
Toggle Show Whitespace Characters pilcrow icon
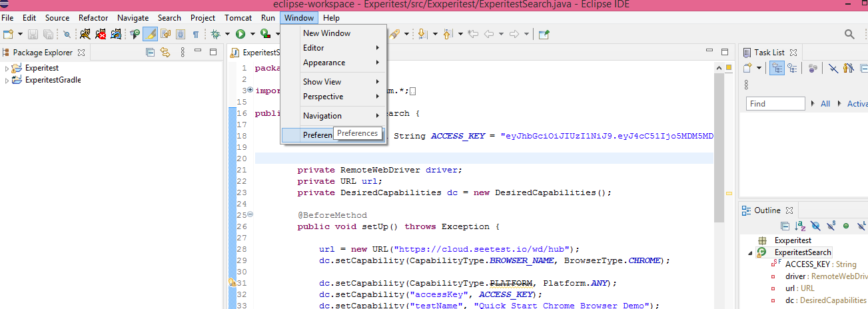[x=196, y=34]
